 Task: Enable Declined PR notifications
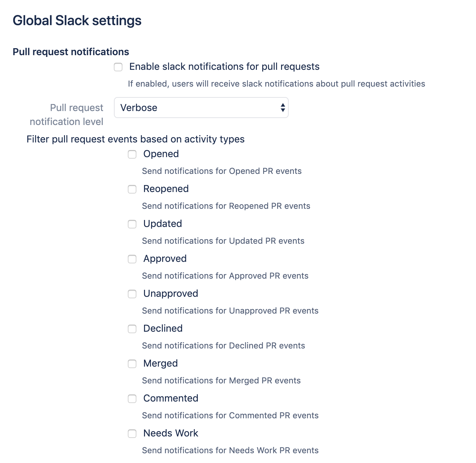point(132,329)
